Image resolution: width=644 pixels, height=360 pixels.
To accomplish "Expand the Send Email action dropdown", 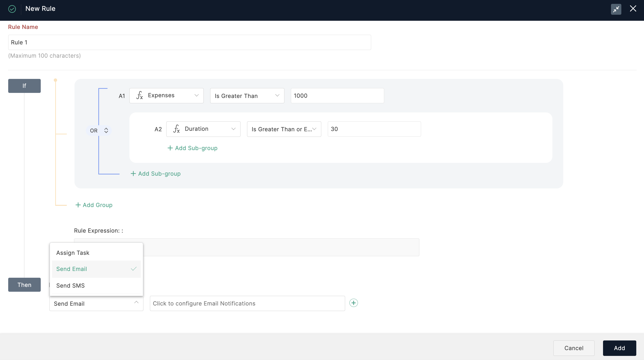I will [x=96, y=303].
